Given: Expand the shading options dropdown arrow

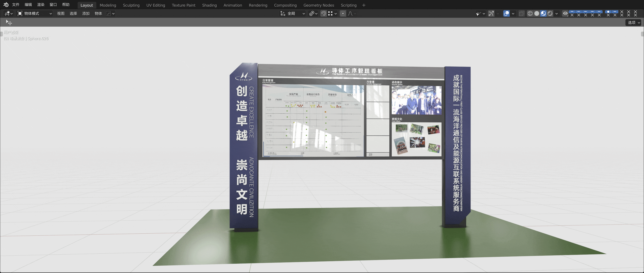Looking at the screenshot, I should click(557, 13).
